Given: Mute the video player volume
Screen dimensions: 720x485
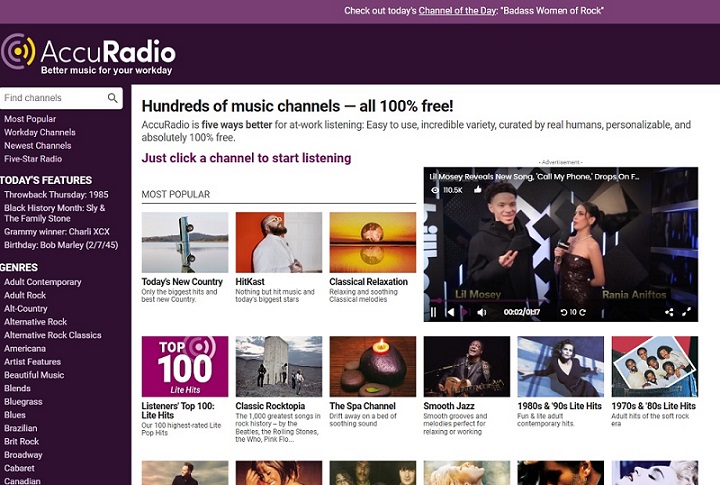Looking at the screenshot, I should (x=482, y=312).
